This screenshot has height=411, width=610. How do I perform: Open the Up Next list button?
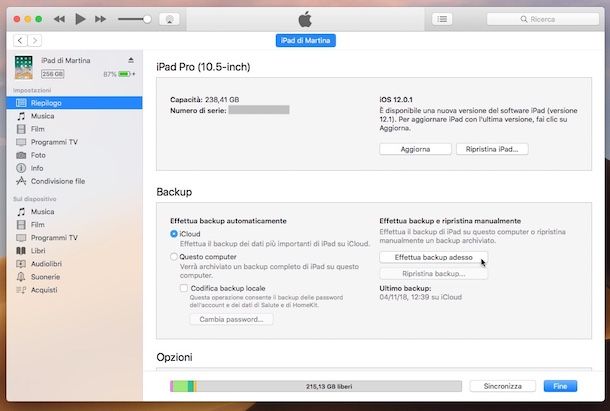pos(442,19)
